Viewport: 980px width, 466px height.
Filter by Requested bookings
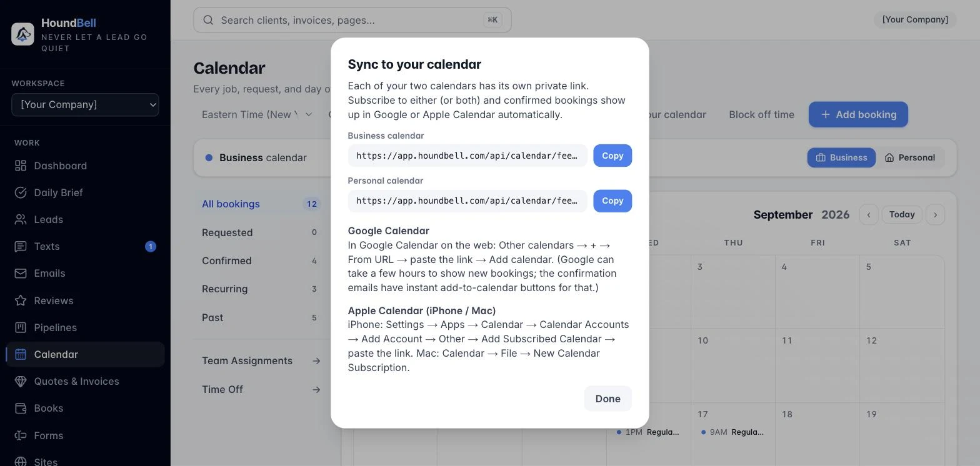[261, 232]
